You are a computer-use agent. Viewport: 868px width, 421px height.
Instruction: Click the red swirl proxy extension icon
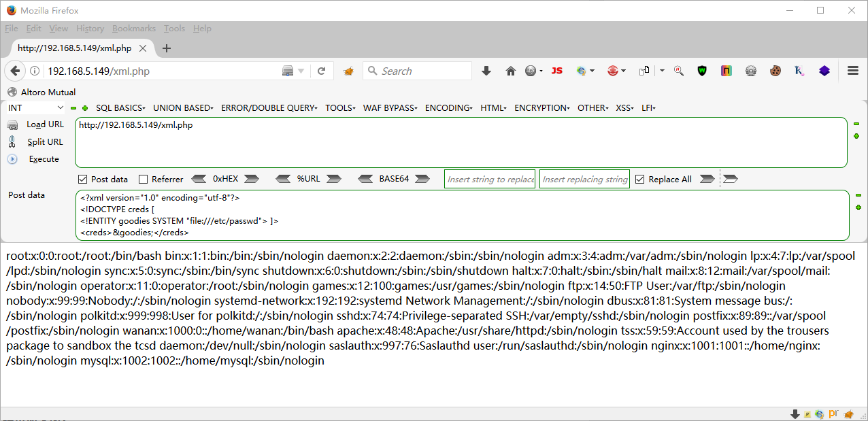pyautogui.click(x=612, y=71)
